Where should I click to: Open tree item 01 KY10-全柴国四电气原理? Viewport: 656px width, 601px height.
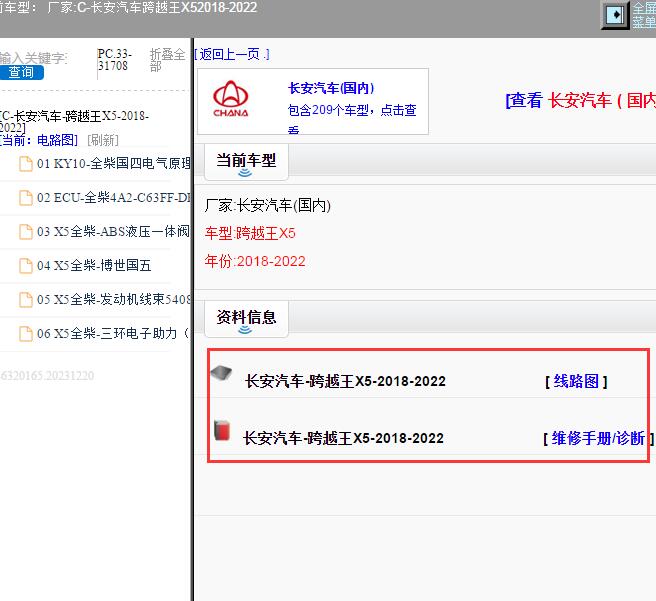coord(113,164)
